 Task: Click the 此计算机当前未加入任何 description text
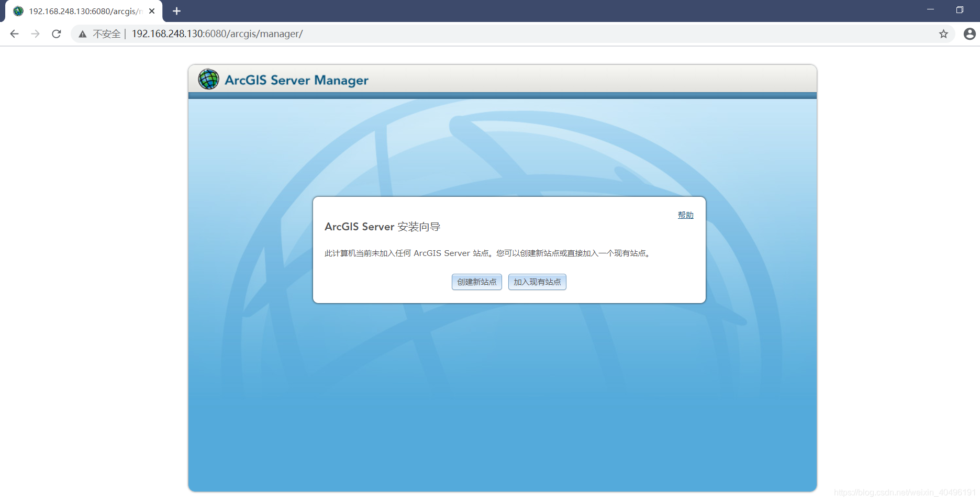pyautogui.click(x=488, y=253)
